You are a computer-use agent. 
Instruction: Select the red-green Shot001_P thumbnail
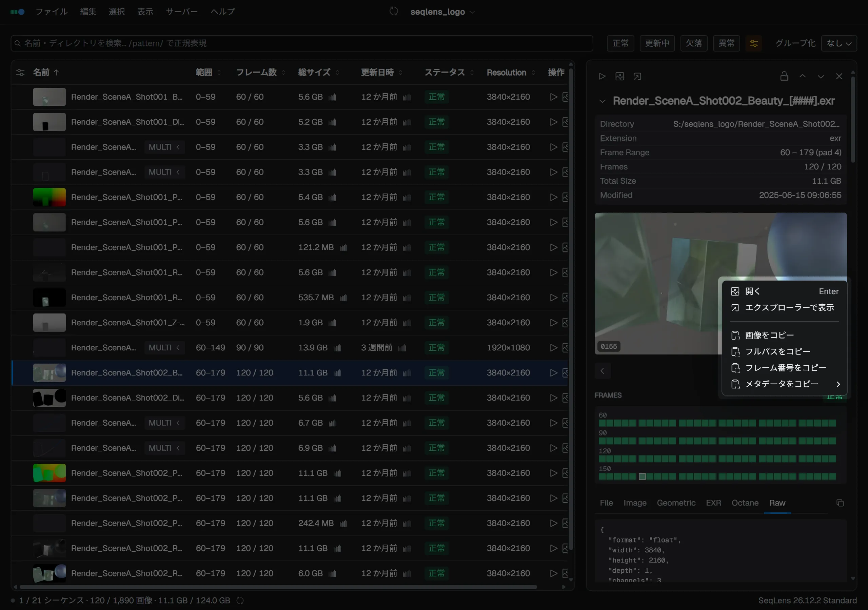click(49, 197)
